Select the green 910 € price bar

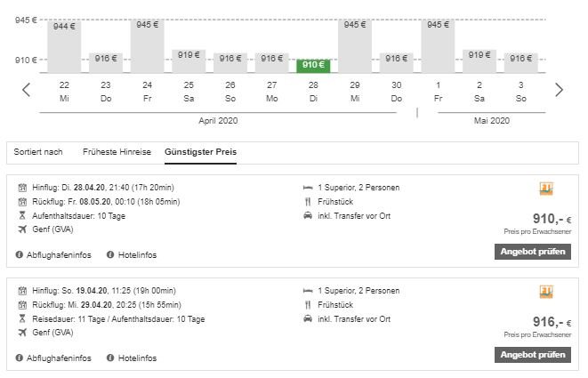click(313, 65)
